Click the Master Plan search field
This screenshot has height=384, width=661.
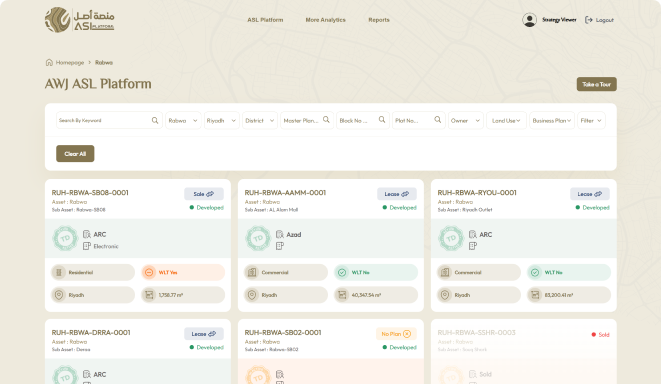tap(307, 121)
